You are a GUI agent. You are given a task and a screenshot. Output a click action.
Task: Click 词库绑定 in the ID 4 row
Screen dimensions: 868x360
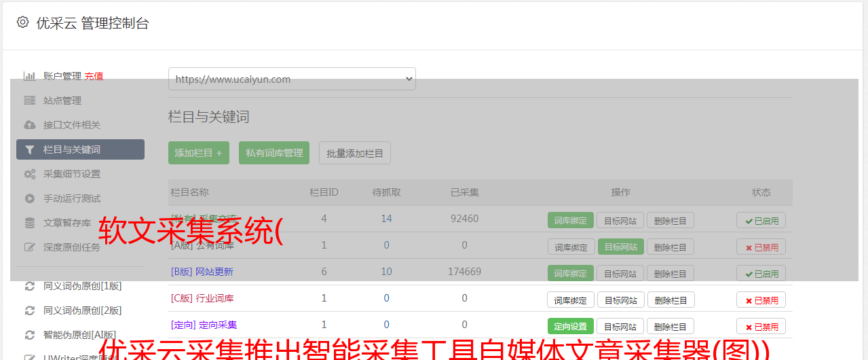(x=571, y=220)
